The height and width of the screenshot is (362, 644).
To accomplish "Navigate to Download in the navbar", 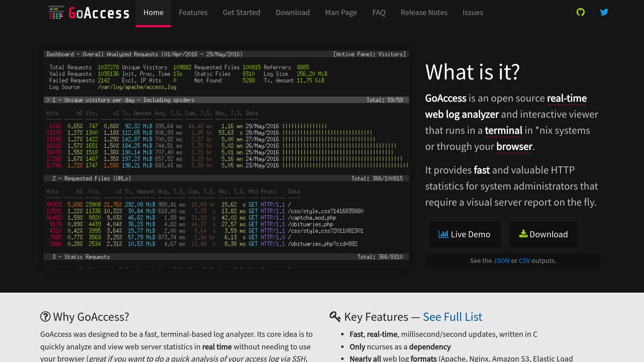I will [292, 13].
